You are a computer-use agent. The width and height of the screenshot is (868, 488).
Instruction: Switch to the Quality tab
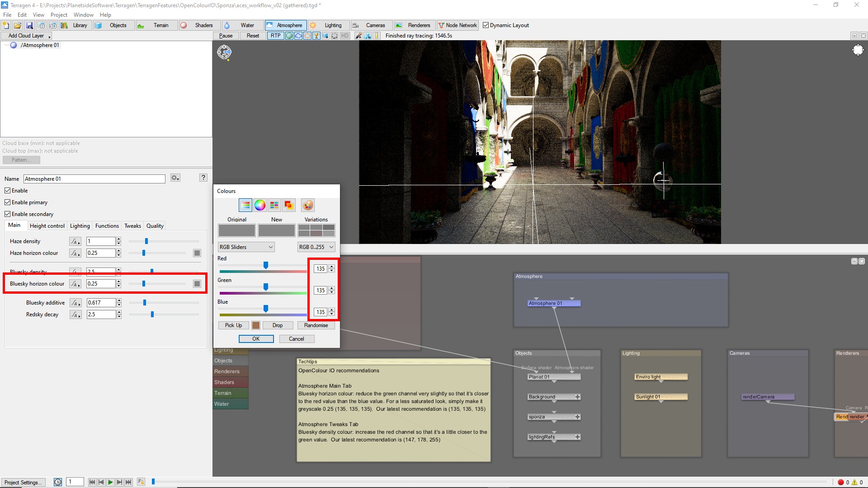(x=155, y=226)
